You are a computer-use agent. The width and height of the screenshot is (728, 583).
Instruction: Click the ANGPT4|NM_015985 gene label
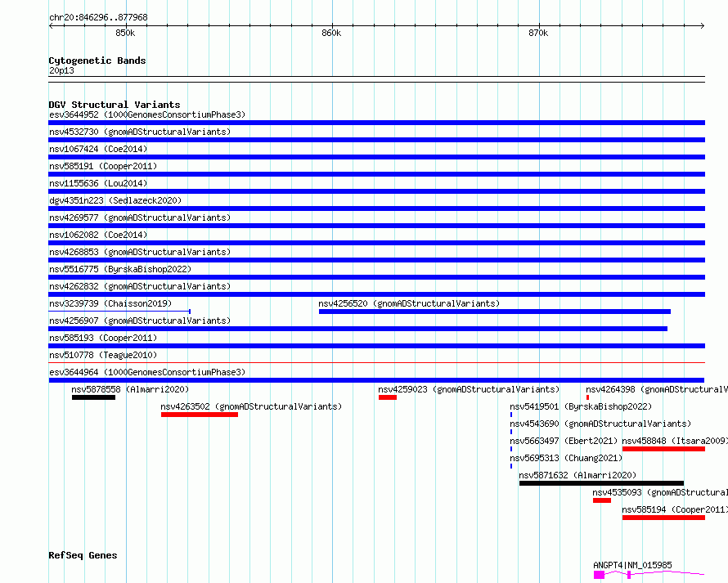coord(632,565)
